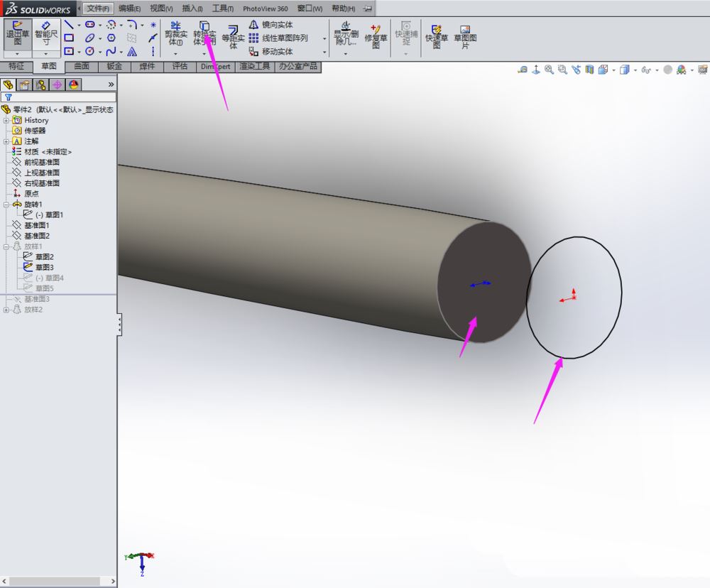Click the feature tree filter field
710x588 pixels.
coord(58,97)
